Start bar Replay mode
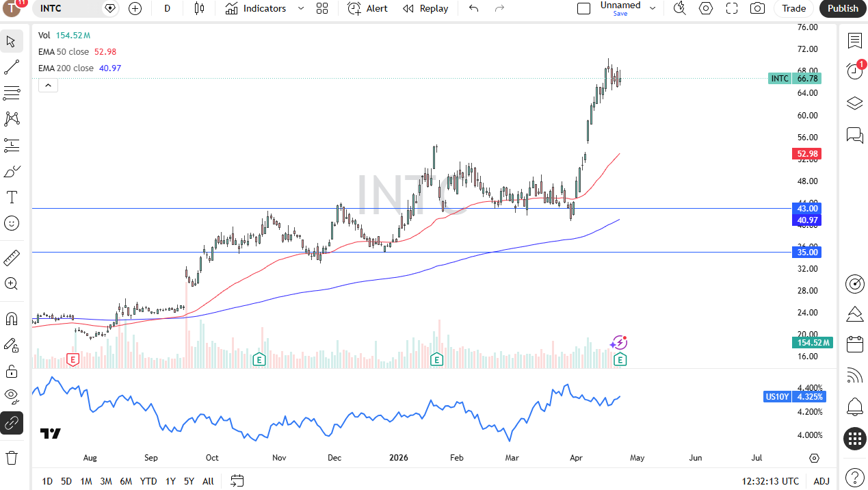868x490 pixels. click(425, 8)
